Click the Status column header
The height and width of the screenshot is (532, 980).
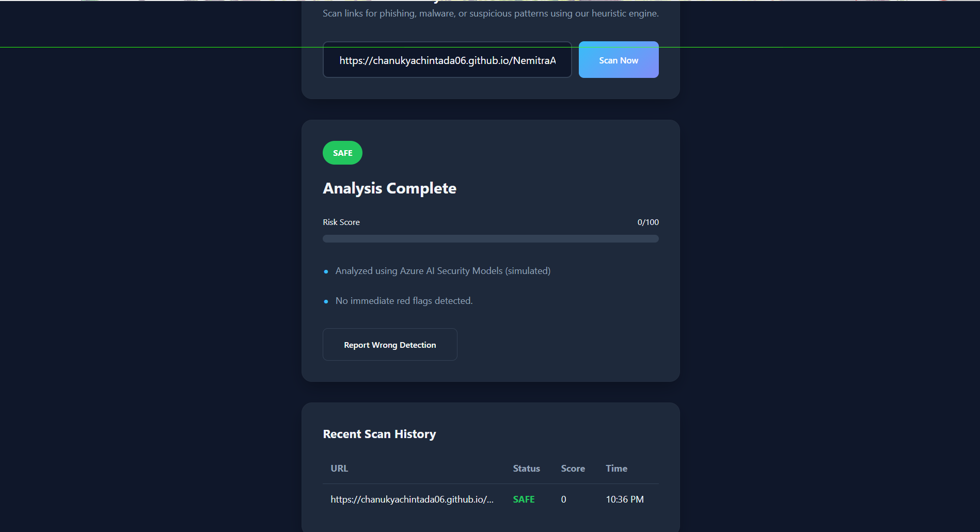click(x=526, y=469)
